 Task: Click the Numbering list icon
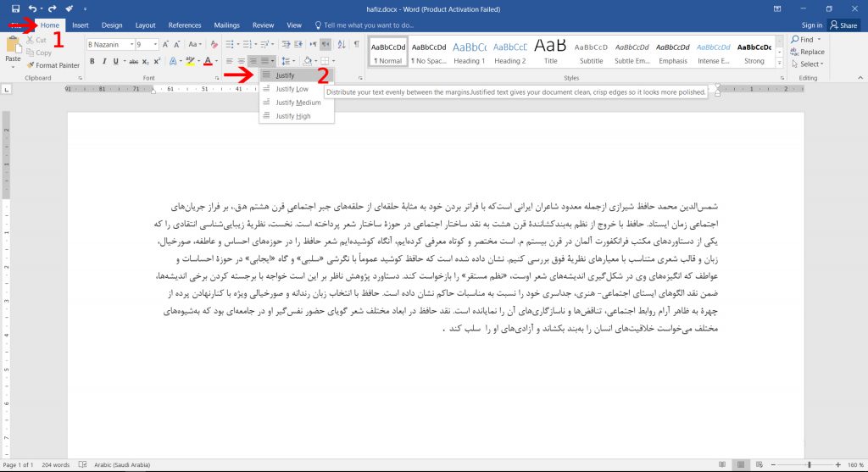coord(247,44)
